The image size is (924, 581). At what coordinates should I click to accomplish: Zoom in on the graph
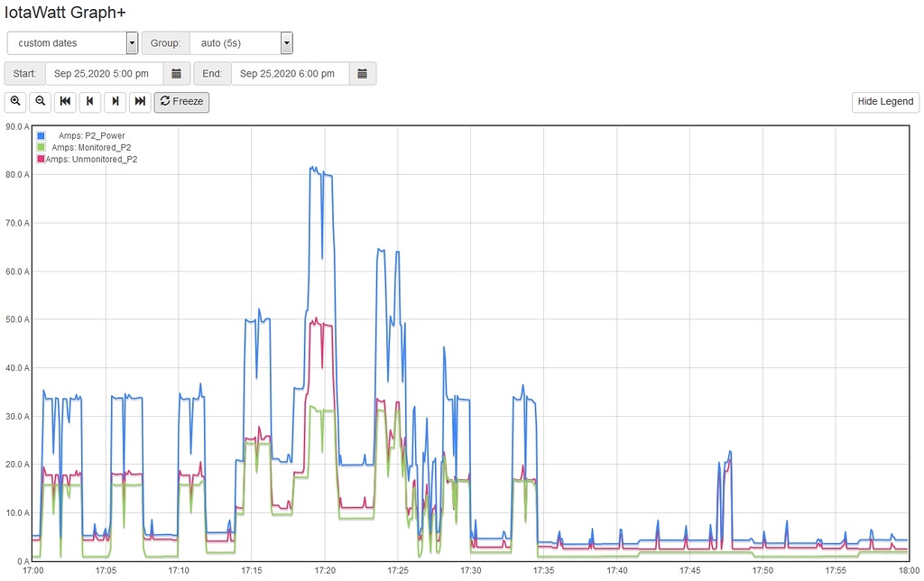click(16, 102)
